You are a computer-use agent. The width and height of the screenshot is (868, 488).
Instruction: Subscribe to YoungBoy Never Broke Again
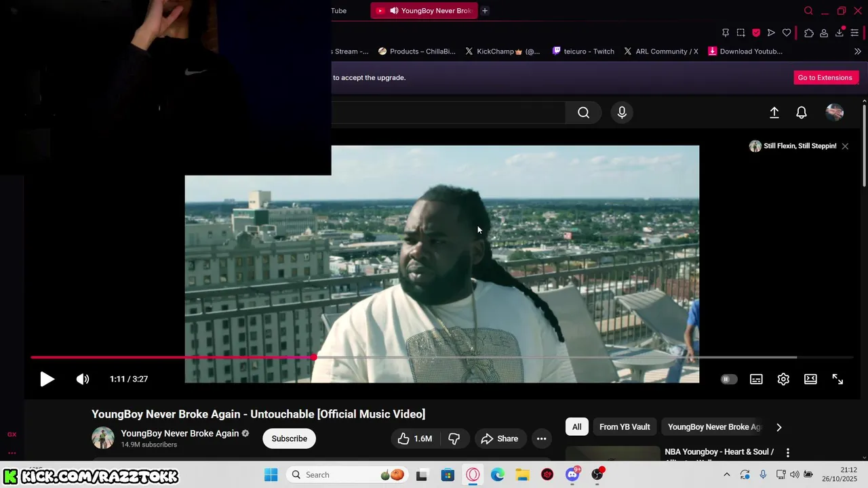(x=290, y=439)
